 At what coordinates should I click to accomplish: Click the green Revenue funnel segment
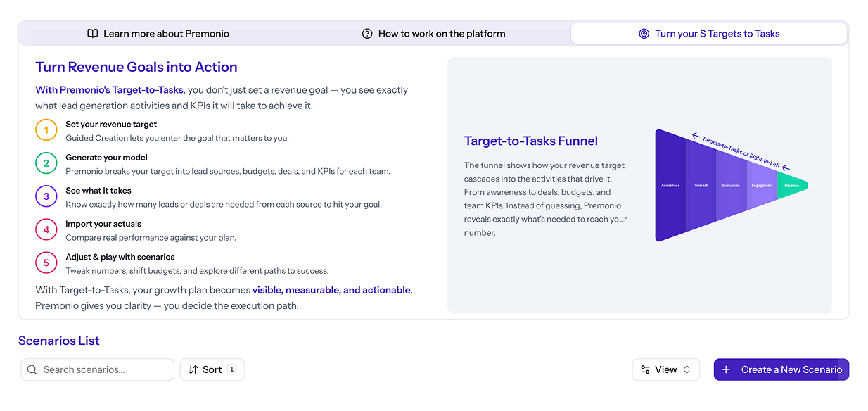(792, 186)
